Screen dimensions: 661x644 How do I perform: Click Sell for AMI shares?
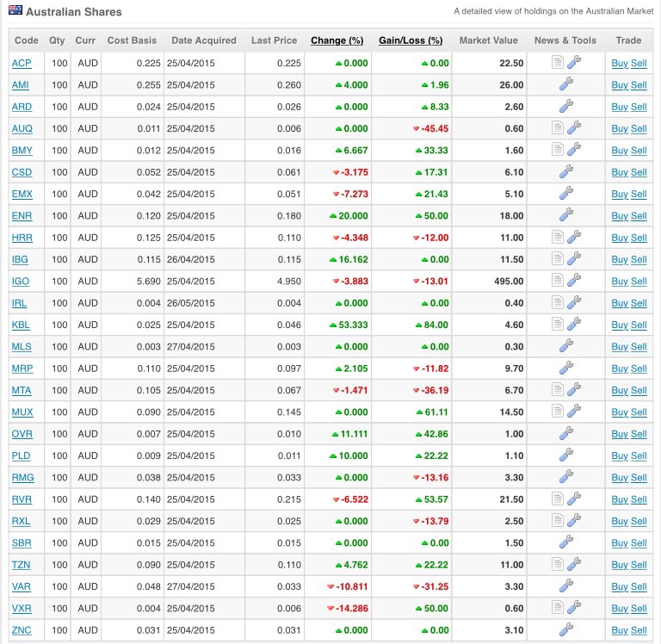(639, 85)
